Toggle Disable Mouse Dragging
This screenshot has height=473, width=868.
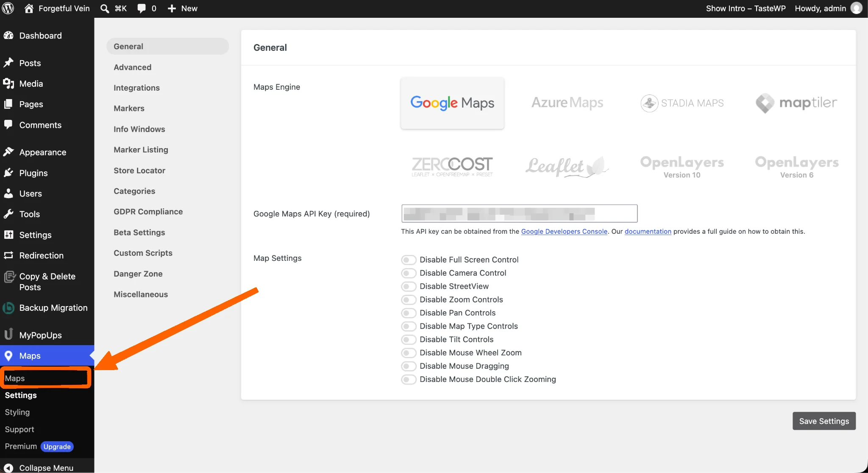point(409,366)
